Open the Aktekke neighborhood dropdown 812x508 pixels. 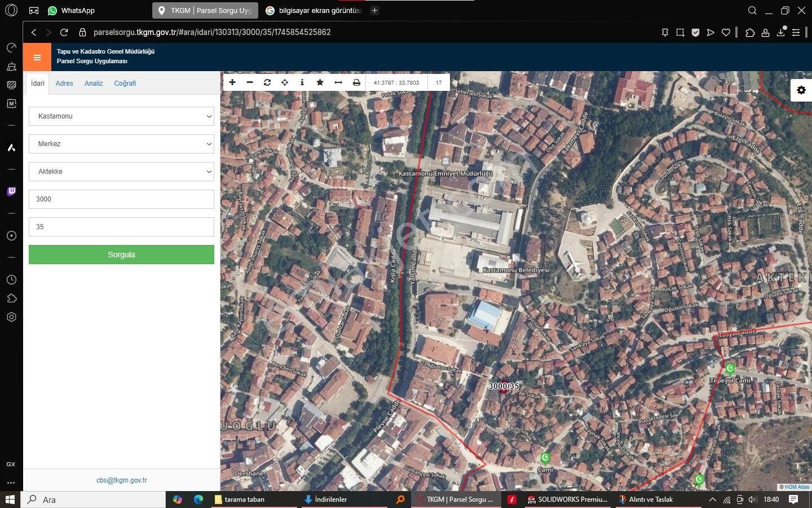[x=121, y=172]
